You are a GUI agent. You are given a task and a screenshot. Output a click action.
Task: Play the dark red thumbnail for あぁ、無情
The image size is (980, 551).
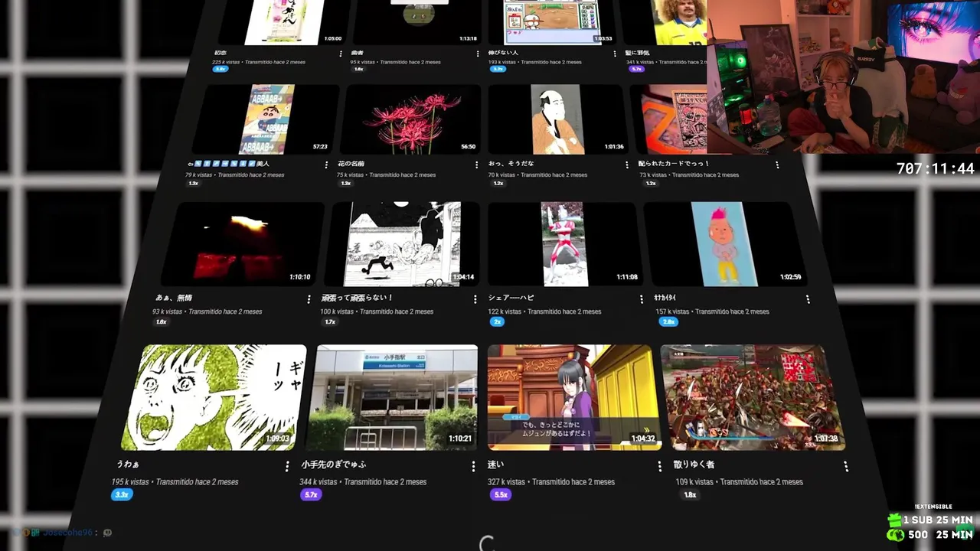[240, 243]
